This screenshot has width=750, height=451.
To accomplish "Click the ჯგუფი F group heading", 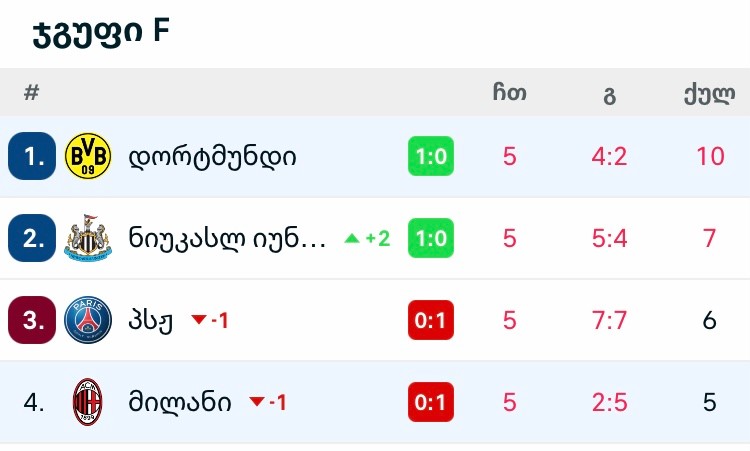I will pyautogui.click(x=100, y=32).
